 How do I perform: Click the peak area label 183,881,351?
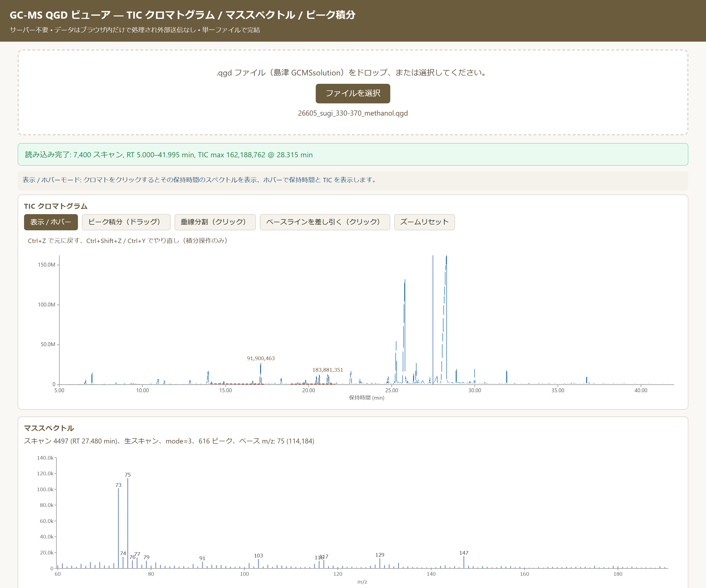(x=328, y=370)
